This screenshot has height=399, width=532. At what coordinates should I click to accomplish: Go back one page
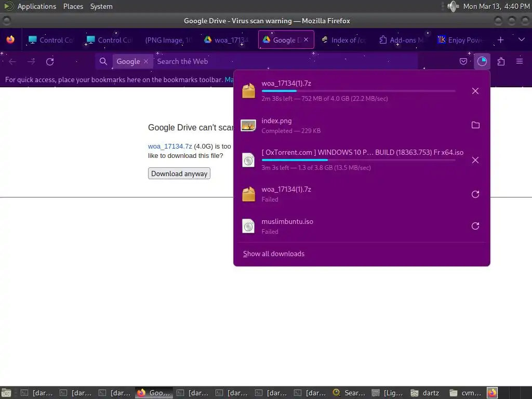[x=12, y=61]
